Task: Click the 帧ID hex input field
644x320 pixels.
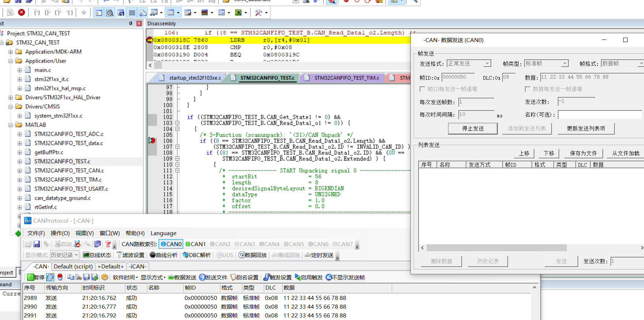Action: pyautogui.click(x=458, y=77)
